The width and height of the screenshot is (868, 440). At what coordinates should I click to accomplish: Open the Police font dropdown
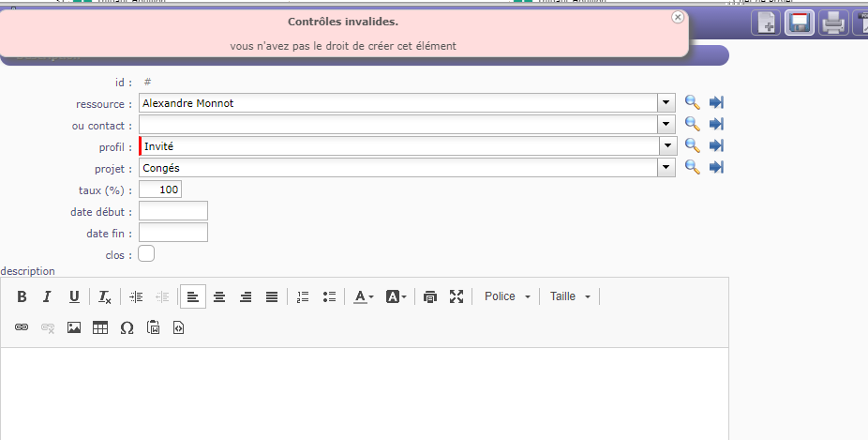tap(507, 296)
